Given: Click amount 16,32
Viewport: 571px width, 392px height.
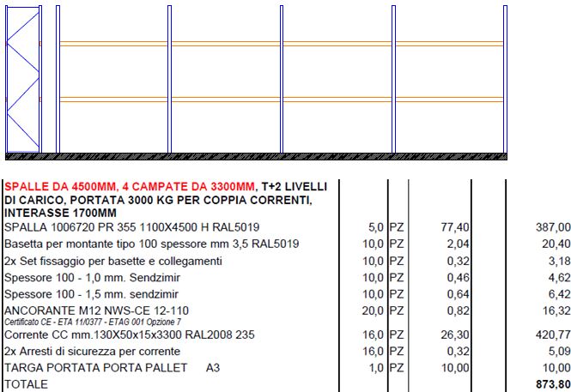Looking at the screenshot, I should tap(556, 311).
